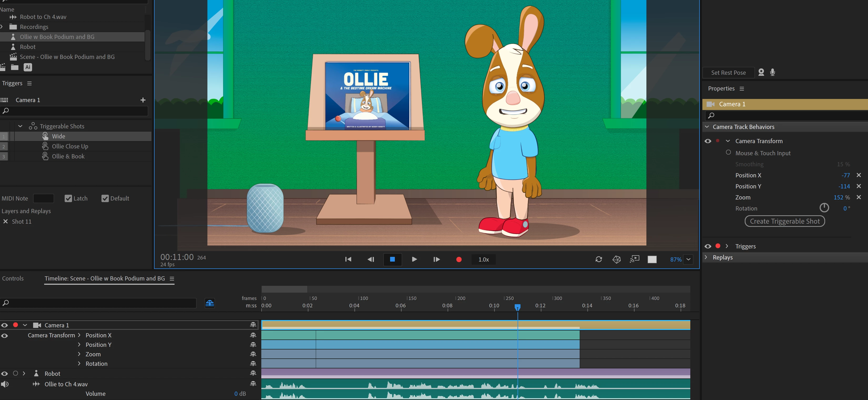
Task: Switch to the Controls tab
Action: click(13, 278)
